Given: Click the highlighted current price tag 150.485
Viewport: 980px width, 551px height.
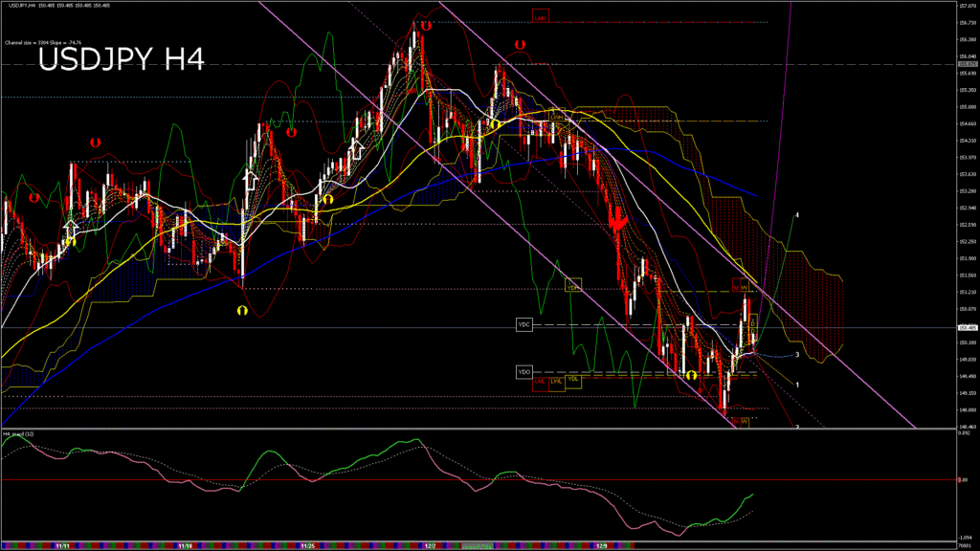Looking at the screenshot, I should pyautogui.click(x=967, y=328).
